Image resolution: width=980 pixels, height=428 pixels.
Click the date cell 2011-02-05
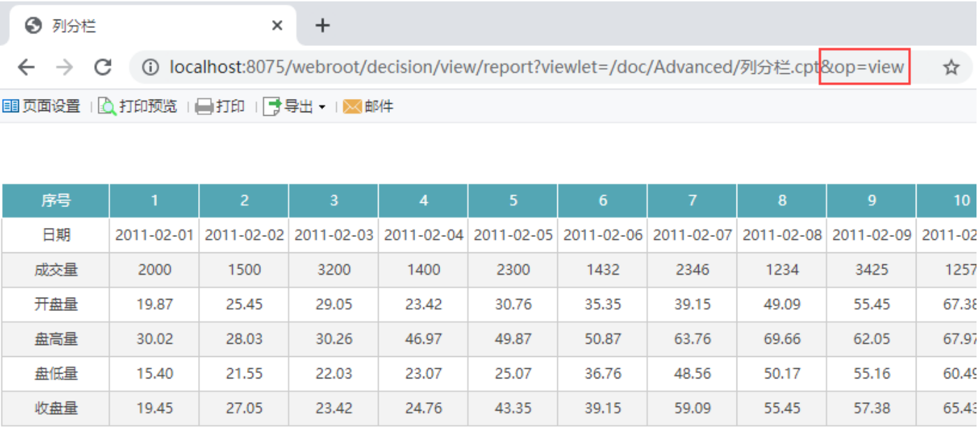513,235
